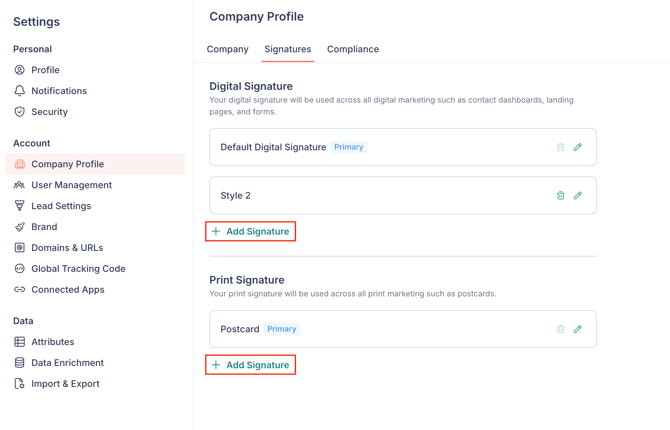This screenshot has width=670, height=430.
Task: Switch to the Compliance tab
Action: point(353,49)
